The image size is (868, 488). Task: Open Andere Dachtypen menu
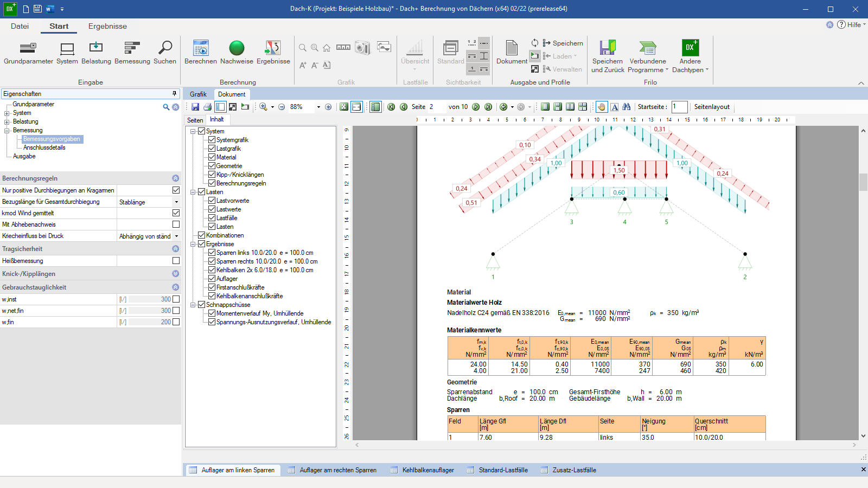690,56
